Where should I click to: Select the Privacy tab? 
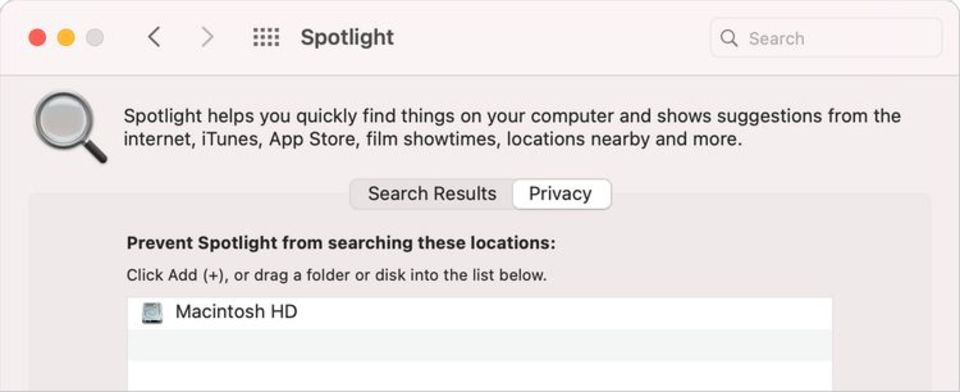tap(561, 194)
